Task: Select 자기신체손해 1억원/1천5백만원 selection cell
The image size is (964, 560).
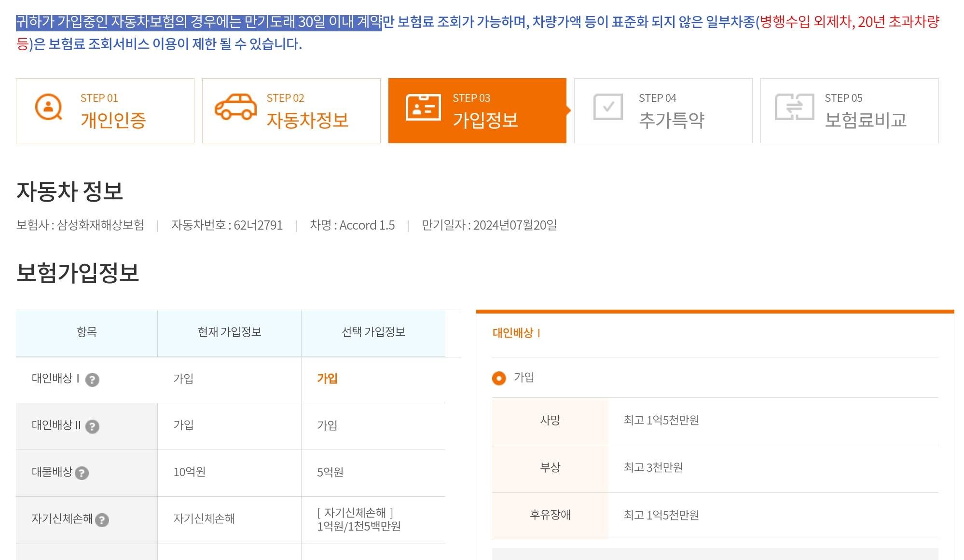Action: (358, 519)
